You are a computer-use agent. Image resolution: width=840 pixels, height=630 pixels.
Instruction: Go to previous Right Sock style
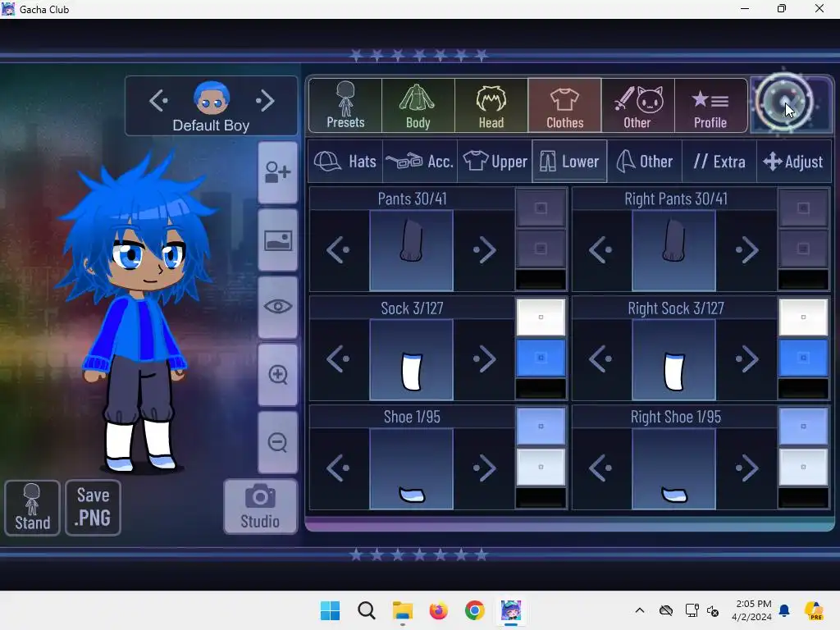pyautogui.click(x=601, y=359)
